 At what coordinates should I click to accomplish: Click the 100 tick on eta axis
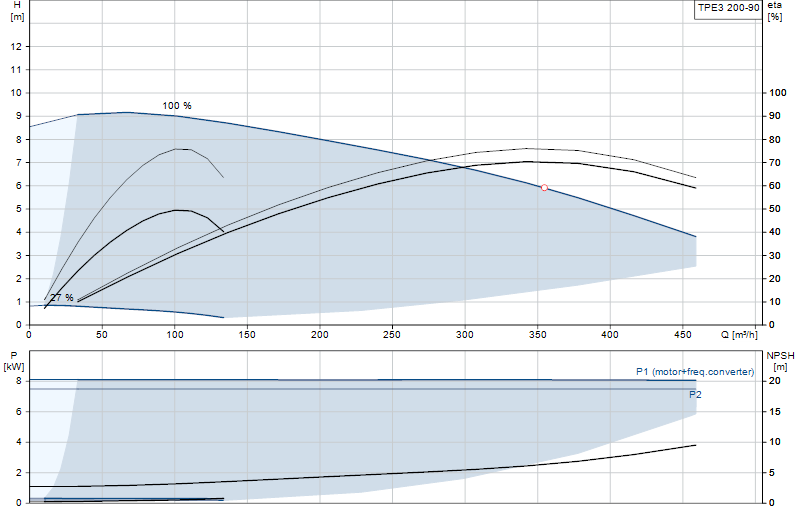pos(778,92)
